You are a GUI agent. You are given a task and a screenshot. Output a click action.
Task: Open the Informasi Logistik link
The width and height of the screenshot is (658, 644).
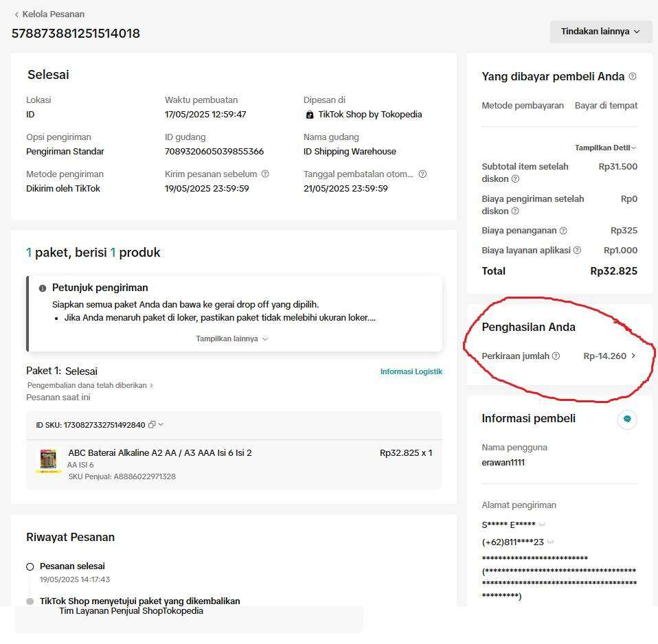point(411,371)
